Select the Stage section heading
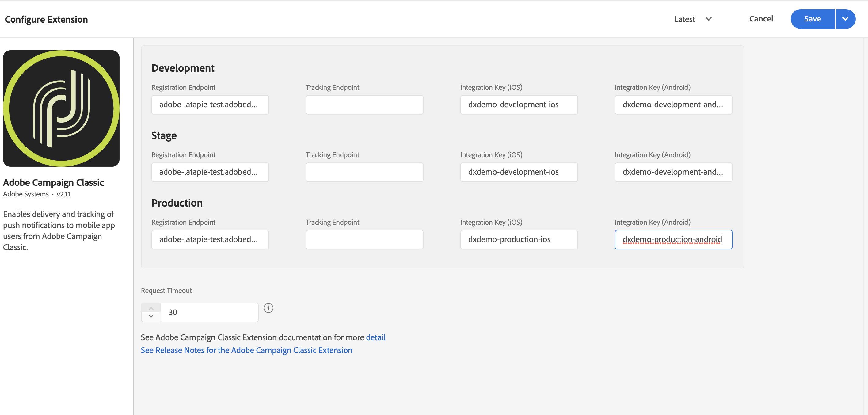 point(164,135)
